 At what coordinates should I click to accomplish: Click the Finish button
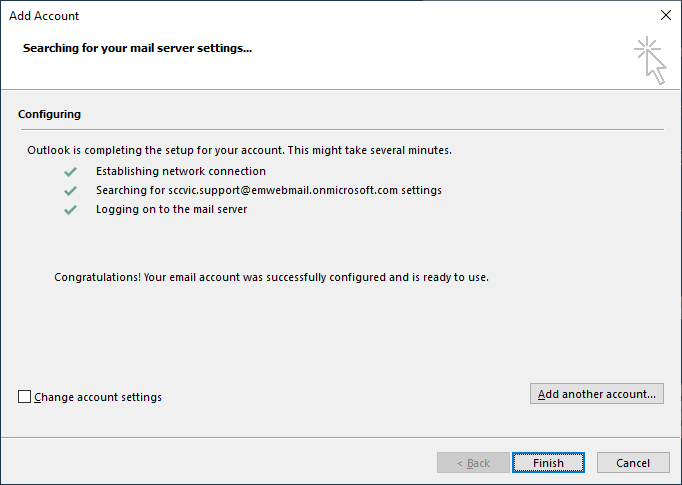(548, 463)
